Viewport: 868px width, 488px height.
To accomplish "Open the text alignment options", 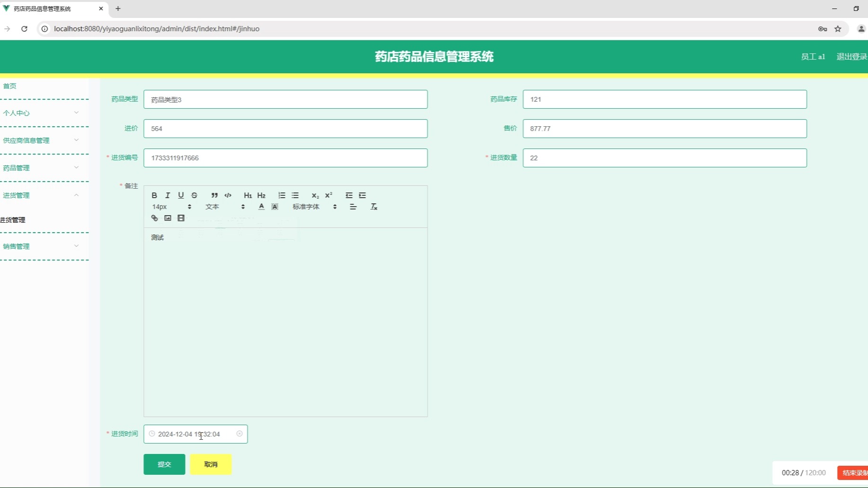I will (353, 207).
